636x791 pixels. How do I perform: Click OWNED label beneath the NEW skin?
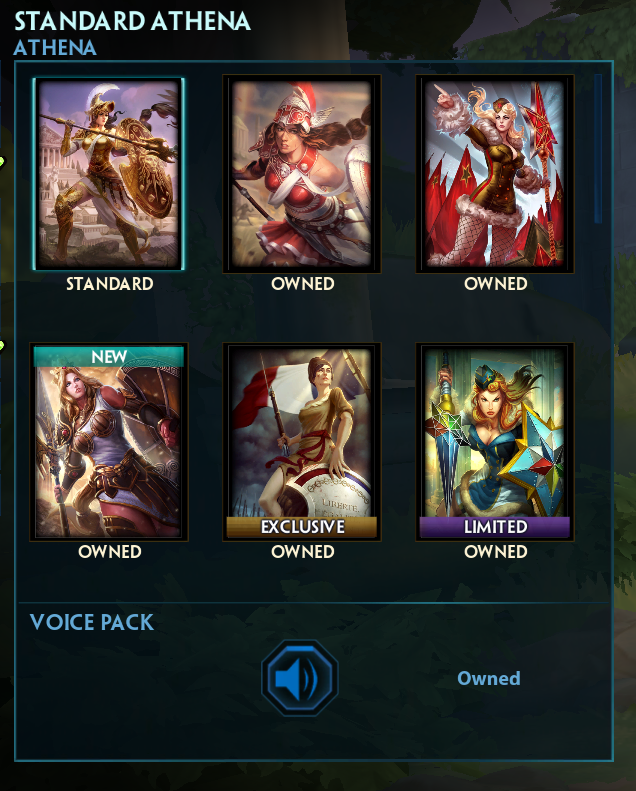click(x=110, y=552)
